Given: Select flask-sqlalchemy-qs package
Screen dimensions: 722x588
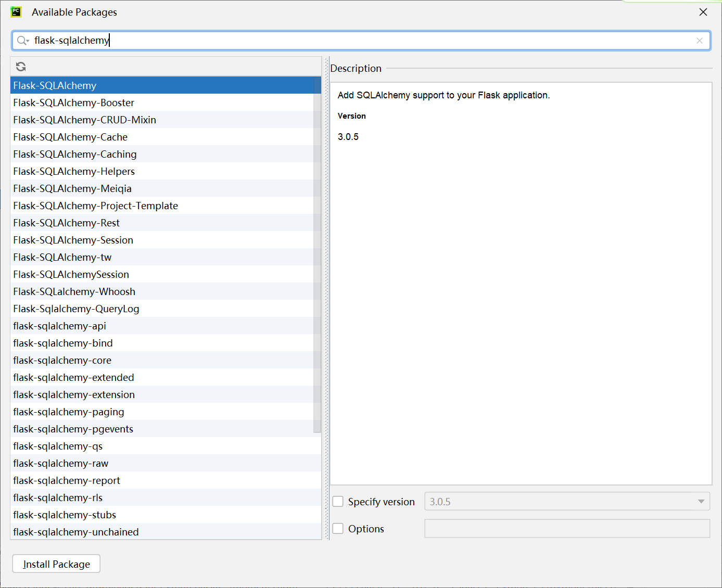Looking at the screenshot, I should tap(166, 446).
